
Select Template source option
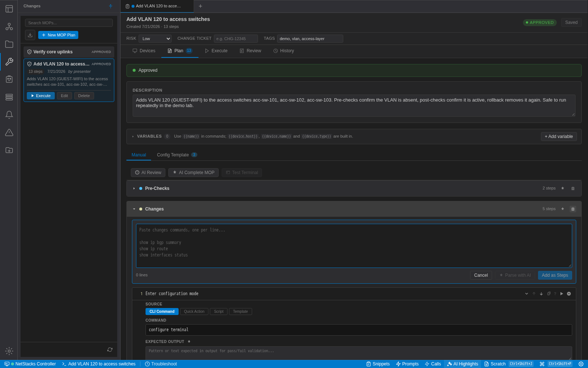(x=240, y=312)
